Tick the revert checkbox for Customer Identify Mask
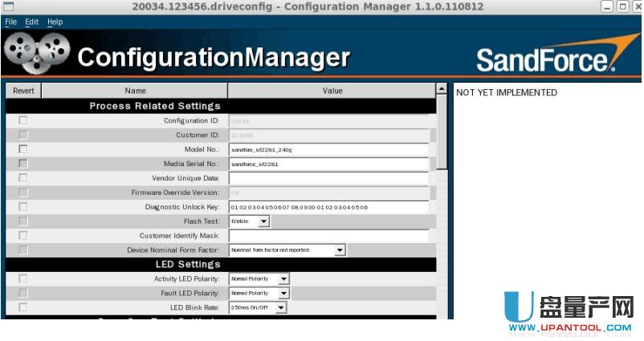 (23, 235)
